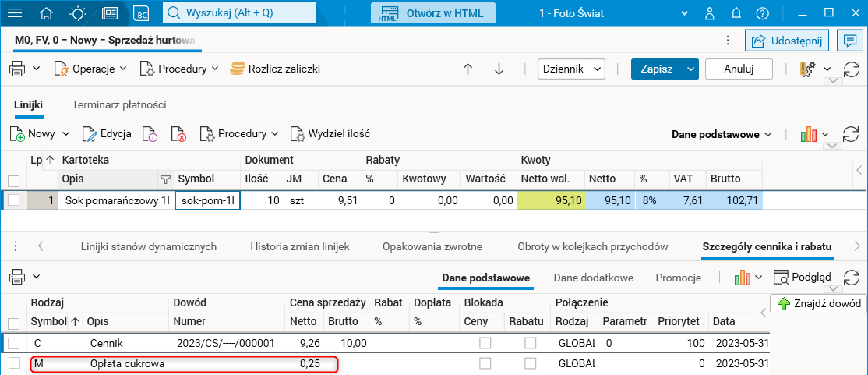Viewport: 868px width, 375px height.
Task: Select the Promocje view tab
Action: coord(678,278)
